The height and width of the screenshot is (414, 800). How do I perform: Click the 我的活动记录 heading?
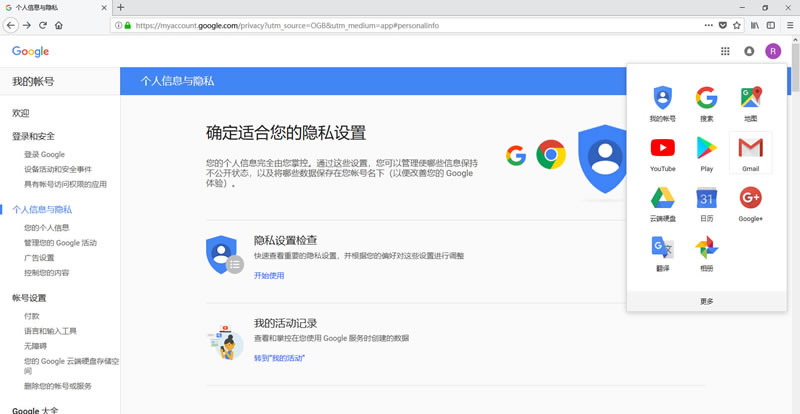(286, 323)
